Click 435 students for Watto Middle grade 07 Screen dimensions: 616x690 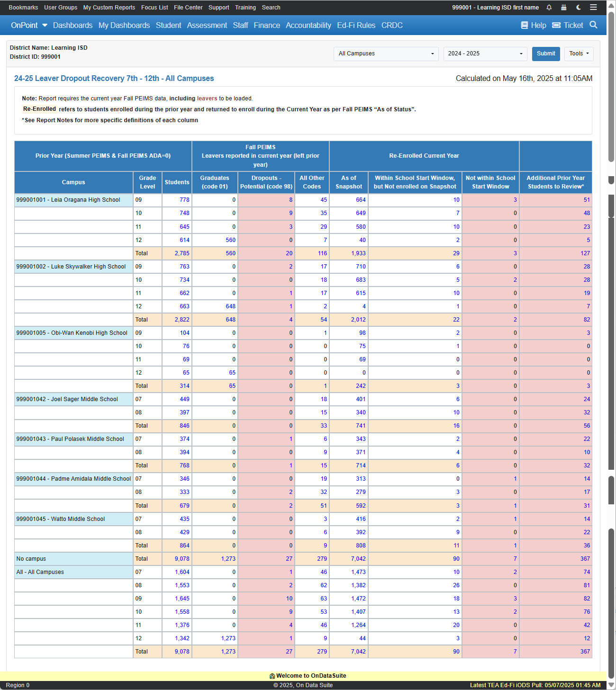184,519
